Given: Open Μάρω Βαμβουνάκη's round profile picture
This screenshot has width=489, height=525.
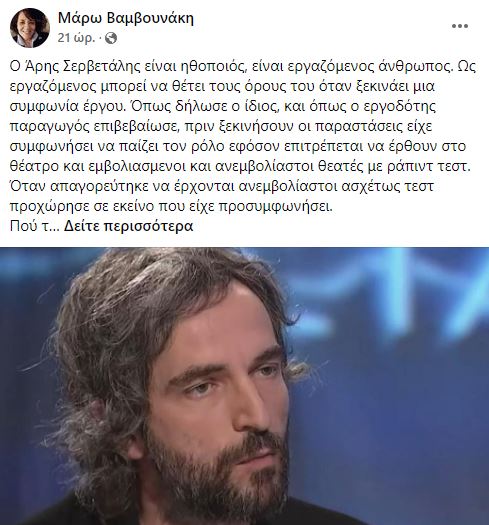Looking at the screenshot, I should click(x=30, y=28).
